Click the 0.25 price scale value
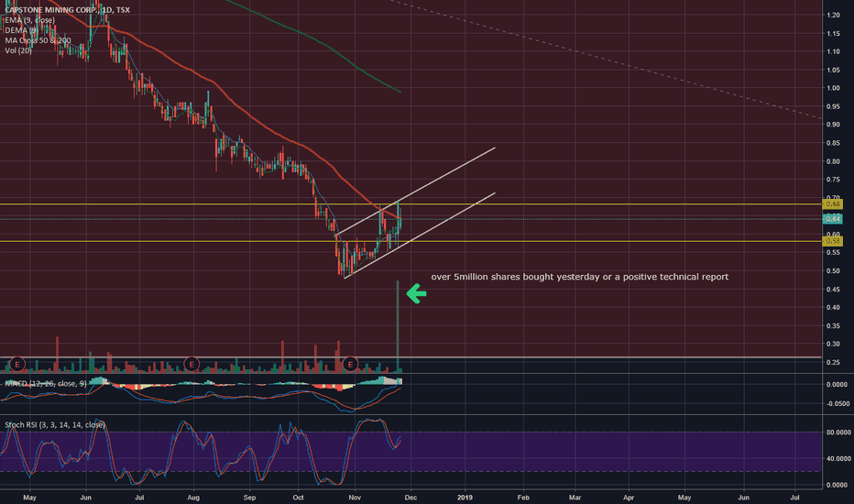Screen dimensions: 854x504 (x=833, y=362)
